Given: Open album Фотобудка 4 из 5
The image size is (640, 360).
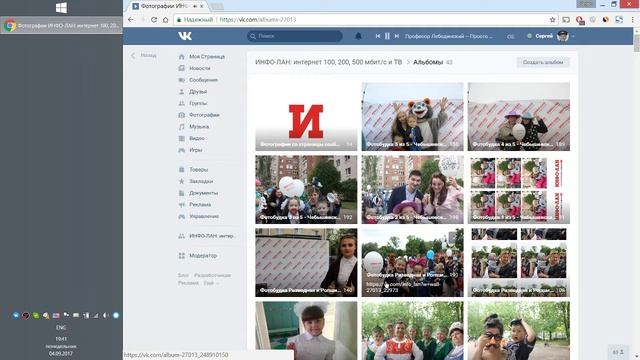Looking at the screenshot, I should [x=519, y=117].
